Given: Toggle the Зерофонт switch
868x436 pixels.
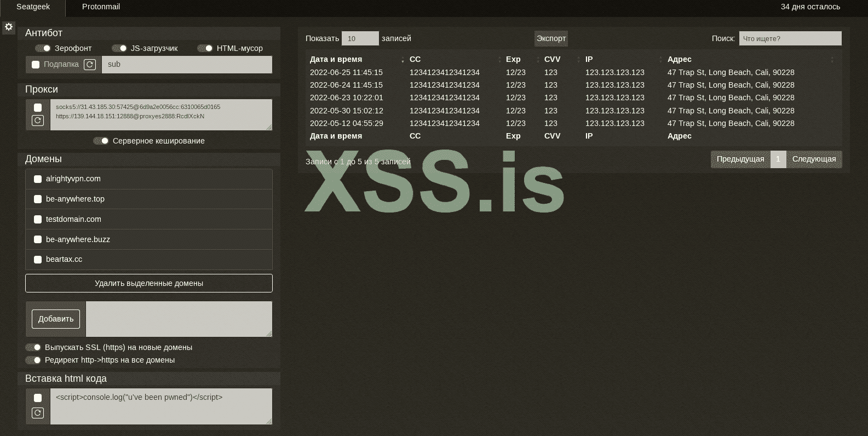Looking at the screenshot, I should tap(43, 48).
